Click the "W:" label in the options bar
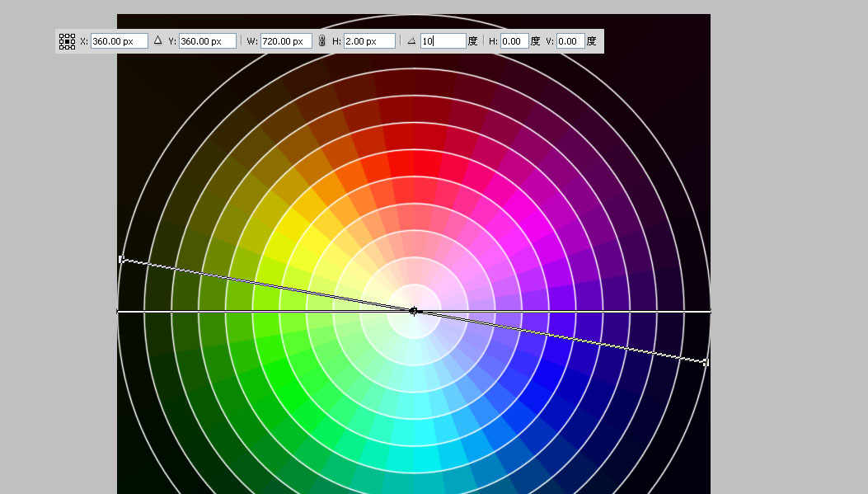This screenshot has height=494, width=868. coord(252,41)
